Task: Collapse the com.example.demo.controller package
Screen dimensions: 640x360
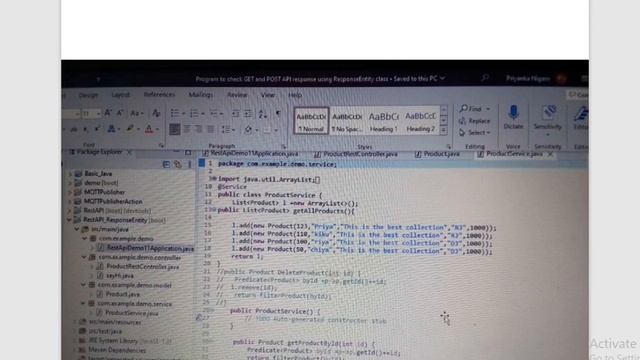Action: pyautogui.click(x=84, y=257)
